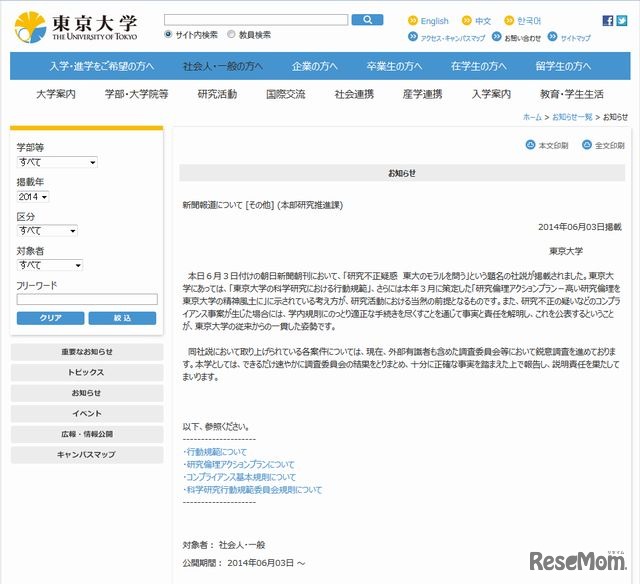Open コンプライアンス基本規則について link
Image resolution: width=640 pixels, height=584 pixels.
click(240, 477)
